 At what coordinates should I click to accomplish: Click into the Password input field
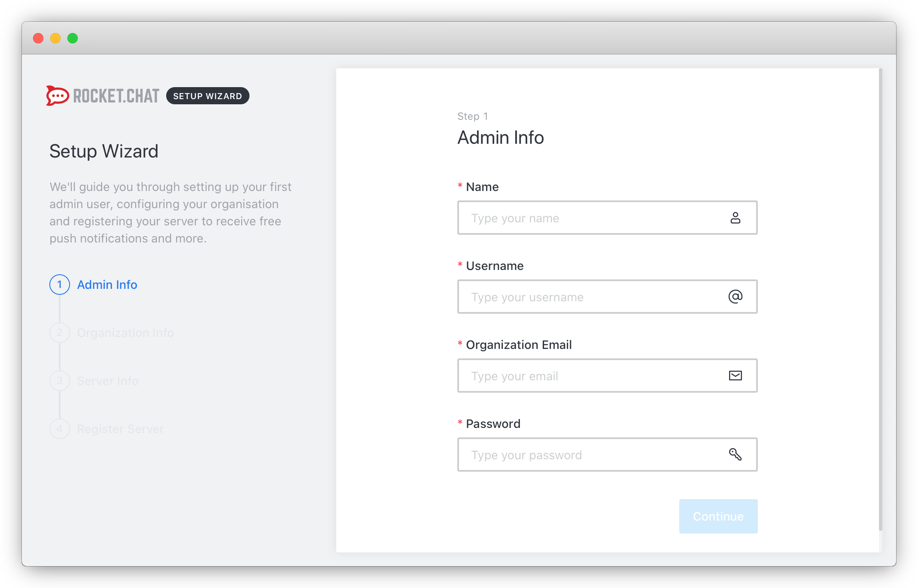pyautogui.click(x=593, y=455)
